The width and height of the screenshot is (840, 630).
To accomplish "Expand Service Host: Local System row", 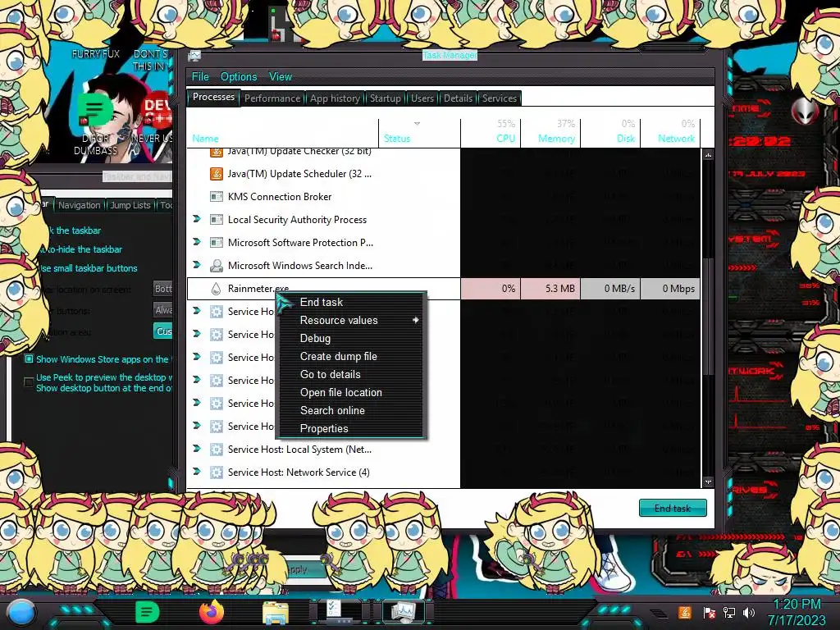I will click(197, 449).
